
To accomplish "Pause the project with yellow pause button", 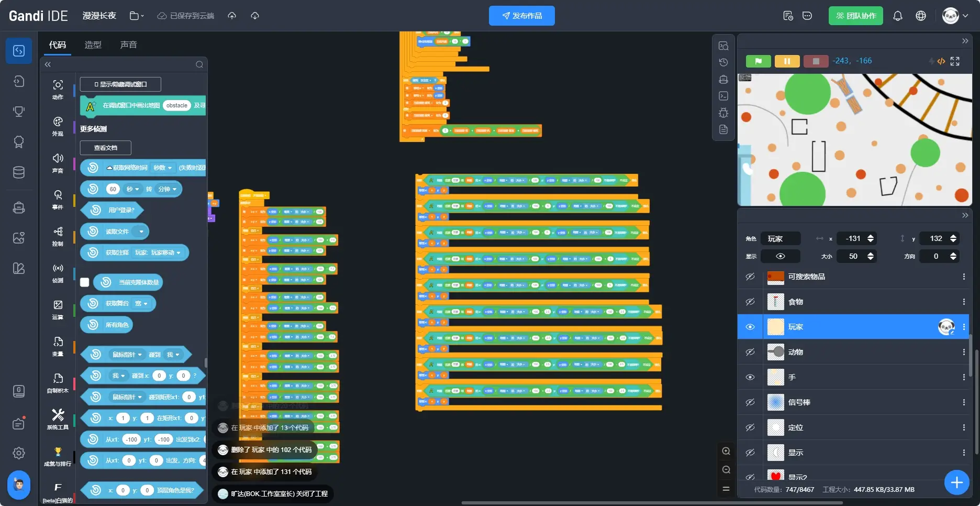I will click(787, 61).
